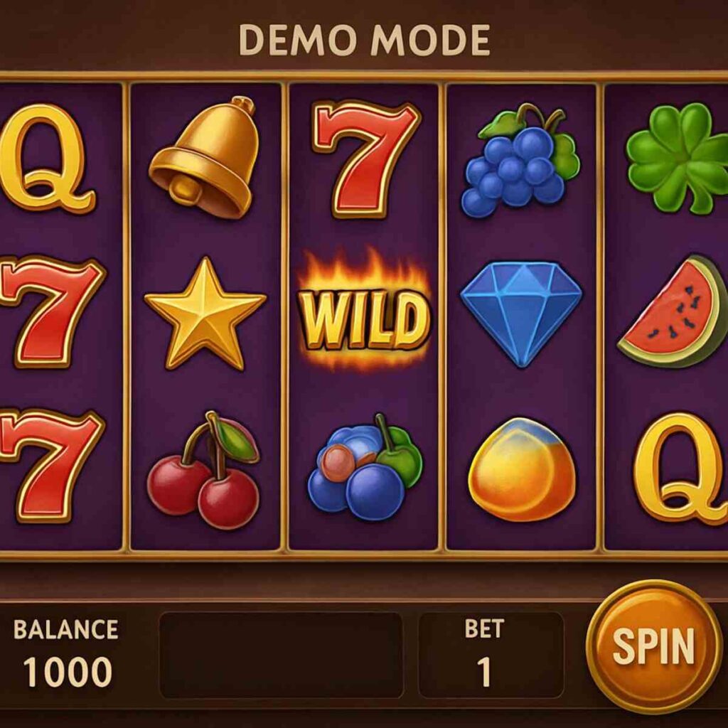Select the blue grapes symbol
This screenshot has width=728, height=728.
pyautogui.click(x=520, y=161)
